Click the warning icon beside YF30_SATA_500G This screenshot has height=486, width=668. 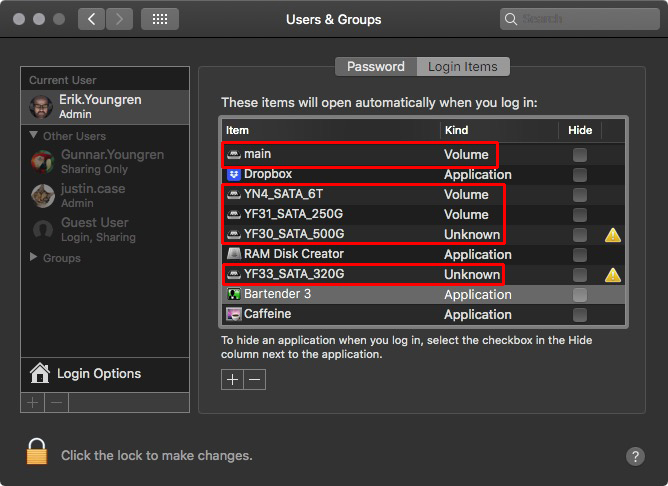[613, 235]
